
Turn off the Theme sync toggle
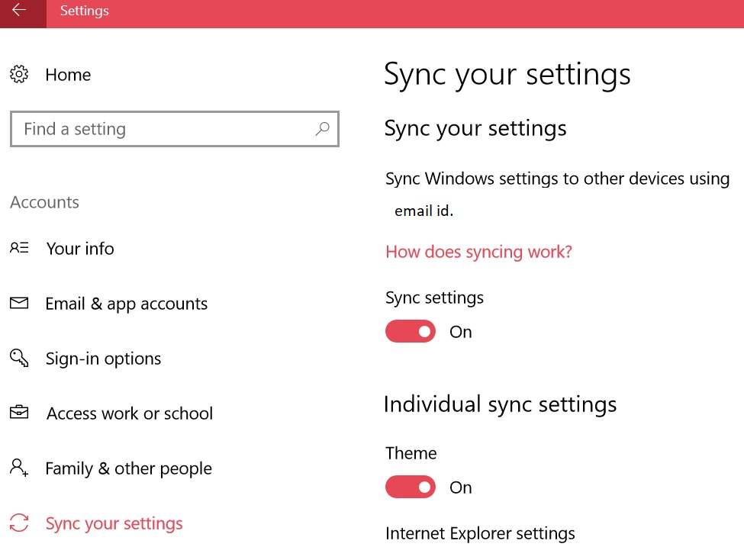point(411,487)
